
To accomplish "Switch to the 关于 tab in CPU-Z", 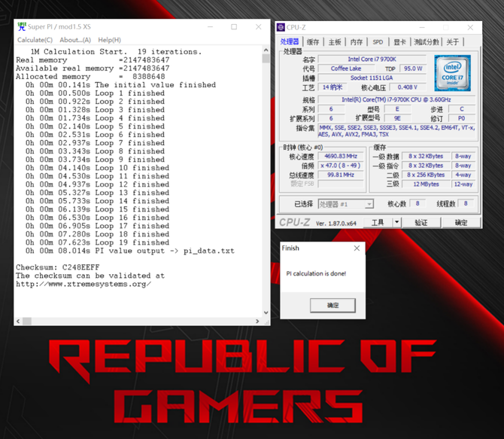I will [x=453, y=42].
